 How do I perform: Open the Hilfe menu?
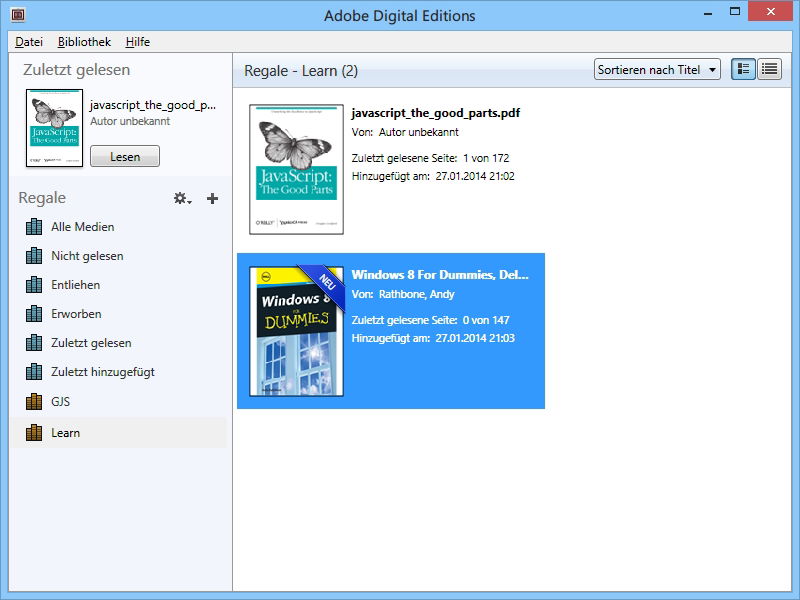(x=138, y=42)
